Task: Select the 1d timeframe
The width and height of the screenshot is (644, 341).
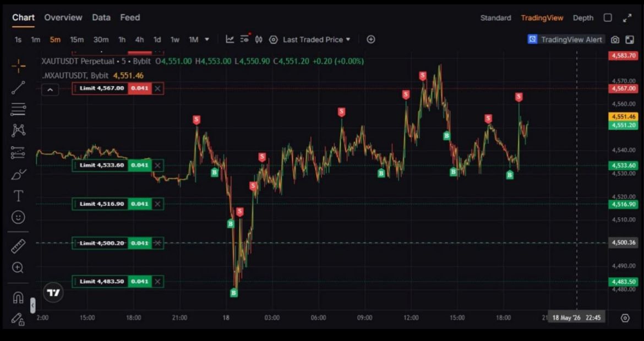Action: 157,40
